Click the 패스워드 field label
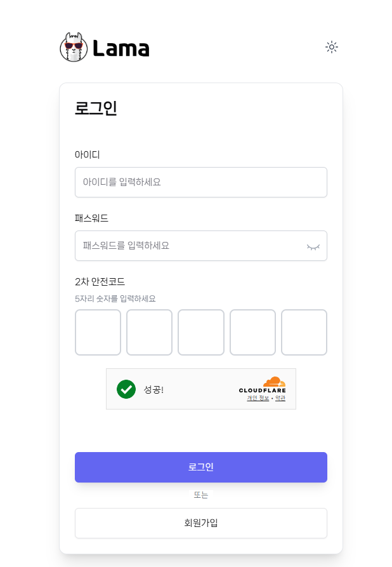 coord(91,218)
